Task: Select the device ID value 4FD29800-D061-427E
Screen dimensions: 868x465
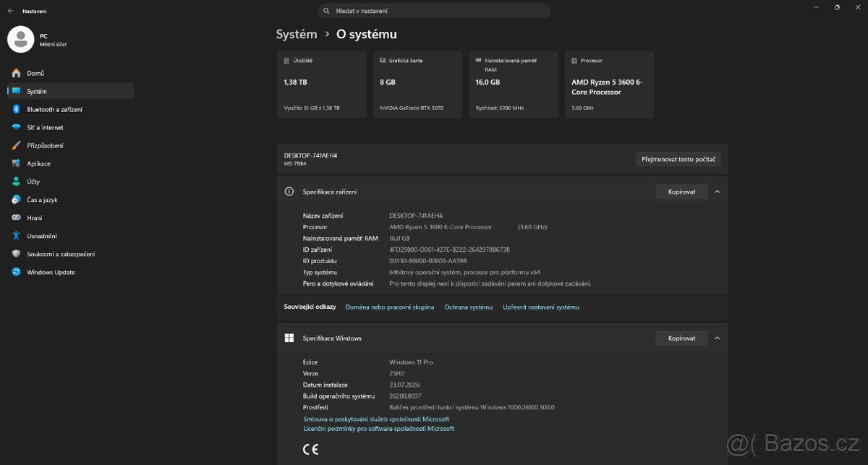Action: [x=449, y=249]
